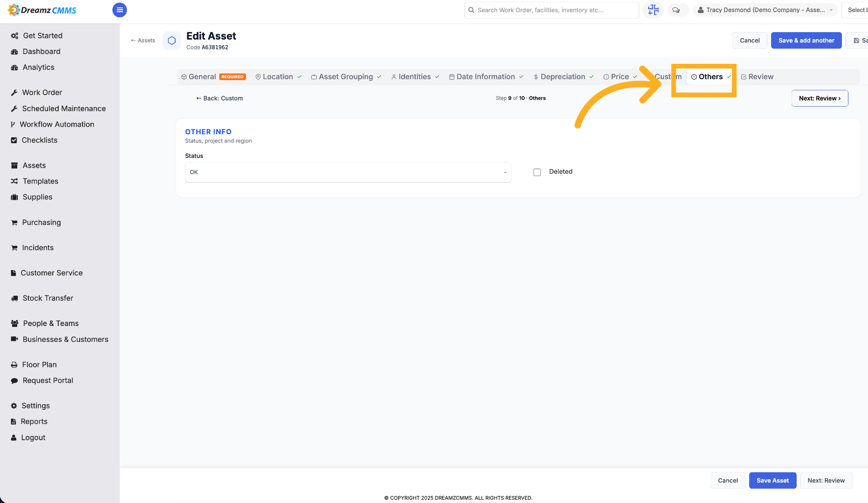Return to Assets via back link
Screen dimensions: 868x503
[x=143, y=41]
